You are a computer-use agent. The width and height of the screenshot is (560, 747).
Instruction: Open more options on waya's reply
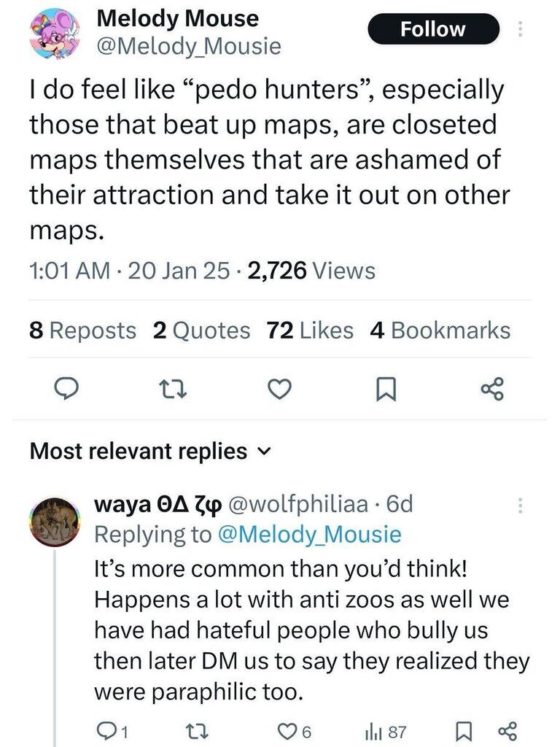[520, 505]
